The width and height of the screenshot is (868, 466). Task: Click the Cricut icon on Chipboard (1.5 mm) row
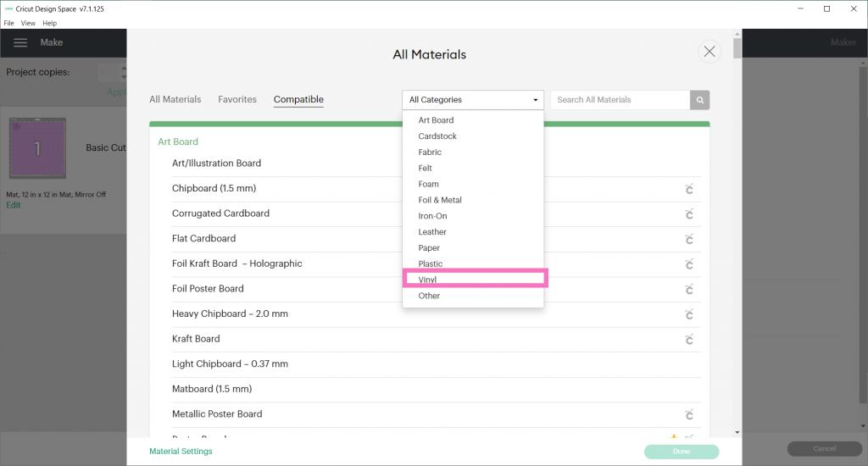click(x=688, y=189)
